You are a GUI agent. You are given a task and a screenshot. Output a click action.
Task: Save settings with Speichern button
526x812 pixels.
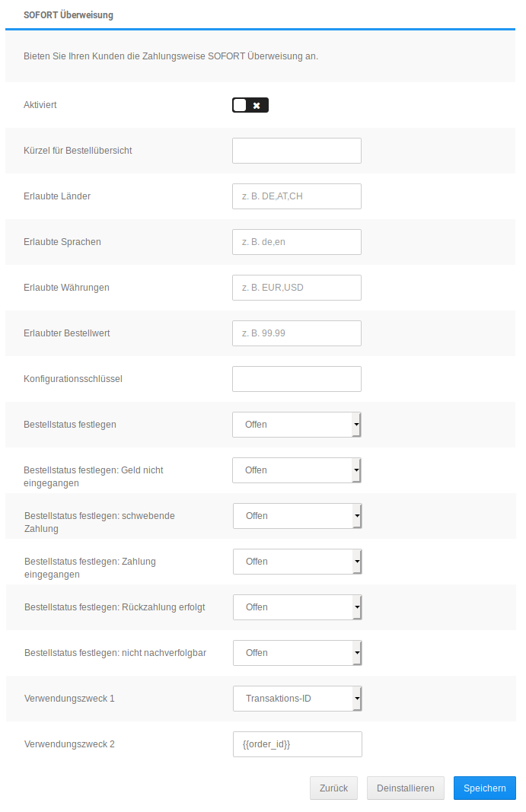[x=484, y=788]
